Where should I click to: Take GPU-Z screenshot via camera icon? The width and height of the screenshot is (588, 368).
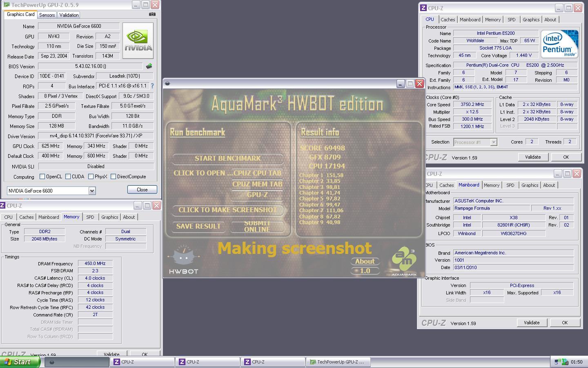[152, 14]
